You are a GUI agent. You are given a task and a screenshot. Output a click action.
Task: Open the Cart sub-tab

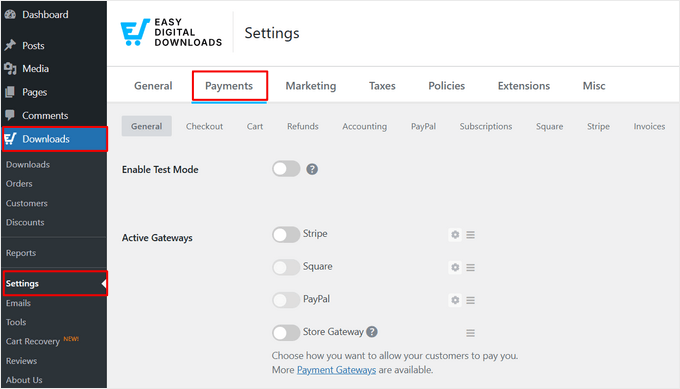(x=255, y=126)
